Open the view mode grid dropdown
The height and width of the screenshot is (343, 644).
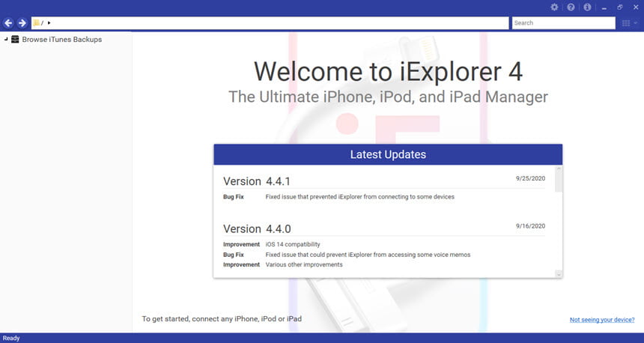tap(629, 23)
